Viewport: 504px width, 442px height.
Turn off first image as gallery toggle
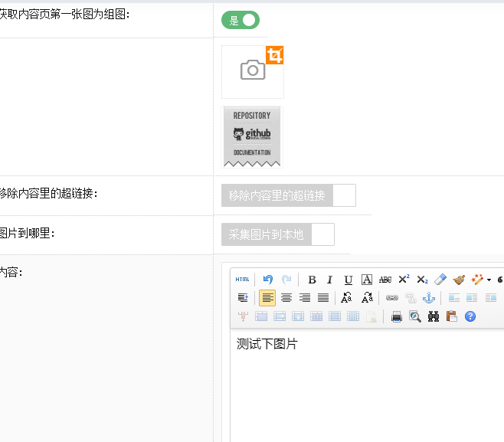(x=241, y=20)
